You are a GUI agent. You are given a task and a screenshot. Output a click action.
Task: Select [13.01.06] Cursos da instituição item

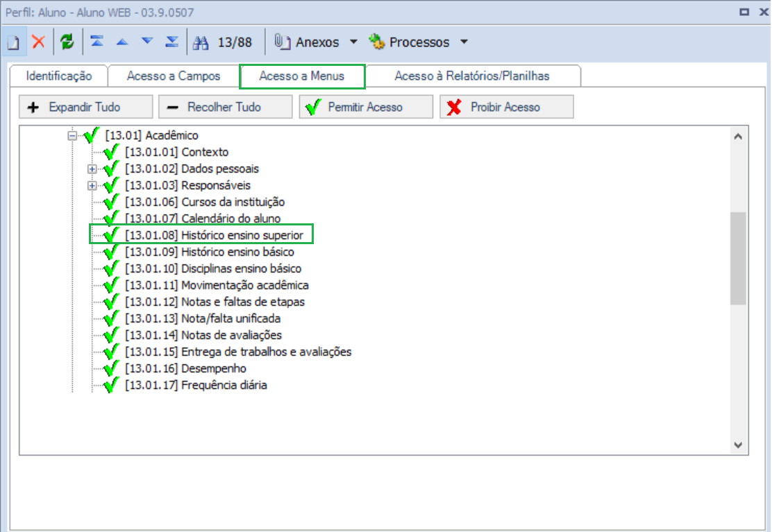(x=205, y=202)
